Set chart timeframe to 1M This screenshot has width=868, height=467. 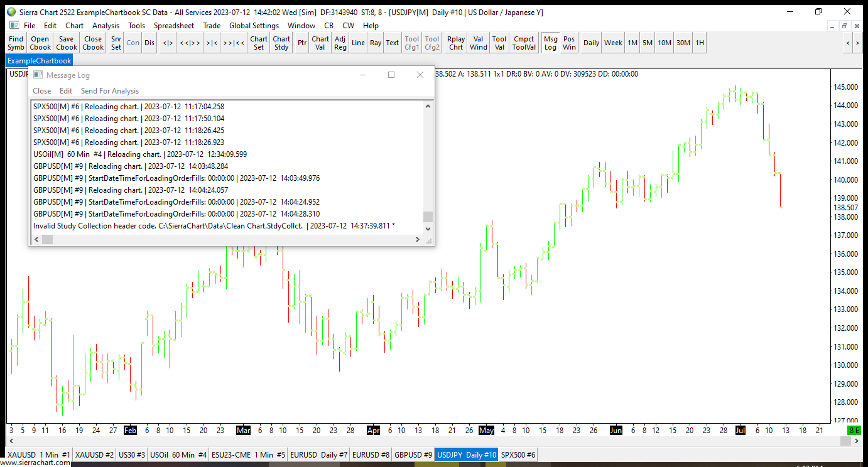632,43
